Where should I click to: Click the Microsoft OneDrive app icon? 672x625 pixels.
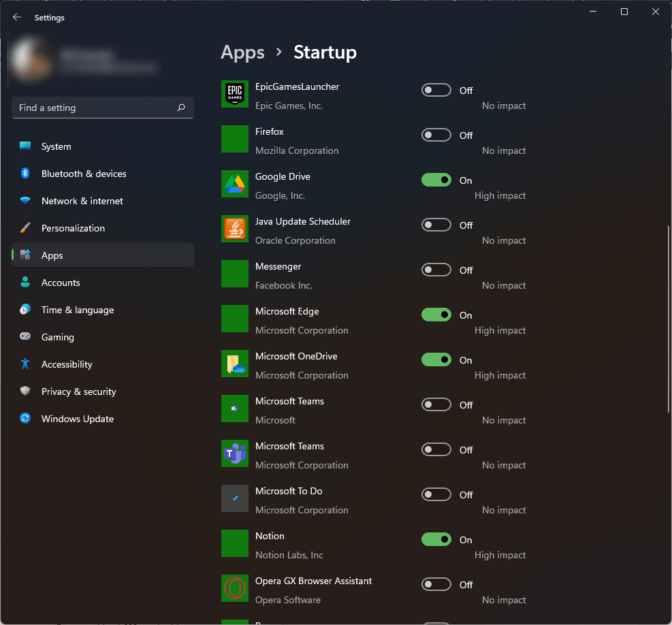pos(235,364)
